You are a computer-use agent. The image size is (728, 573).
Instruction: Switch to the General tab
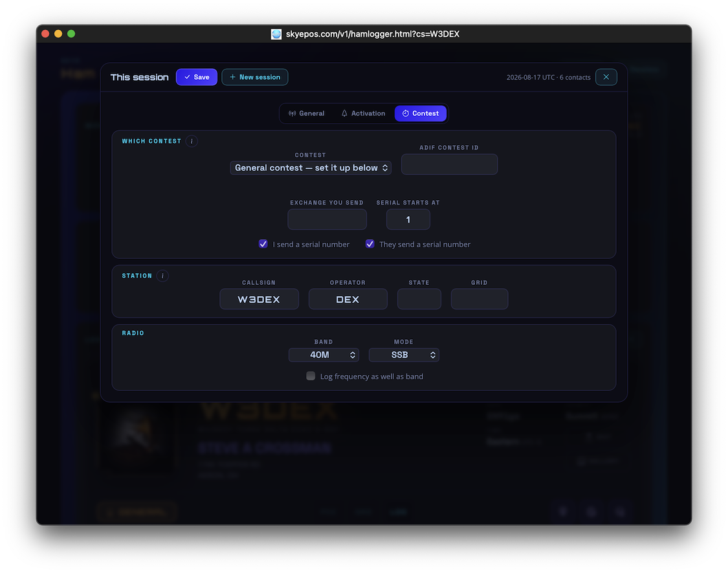tap(307, 113)
